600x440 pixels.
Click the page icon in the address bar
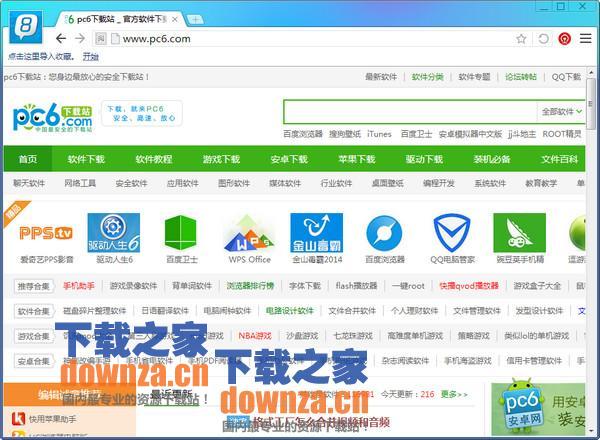tap(116, 39)
